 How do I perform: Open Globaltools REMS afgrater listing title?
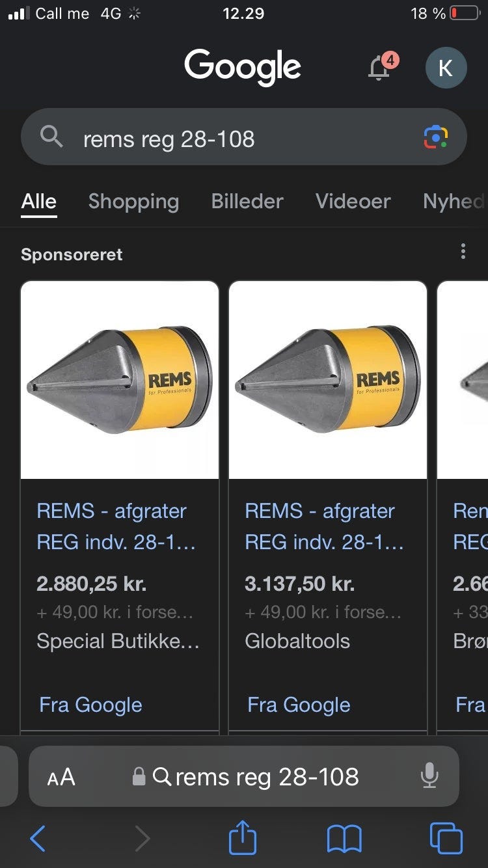pos(323,526)
